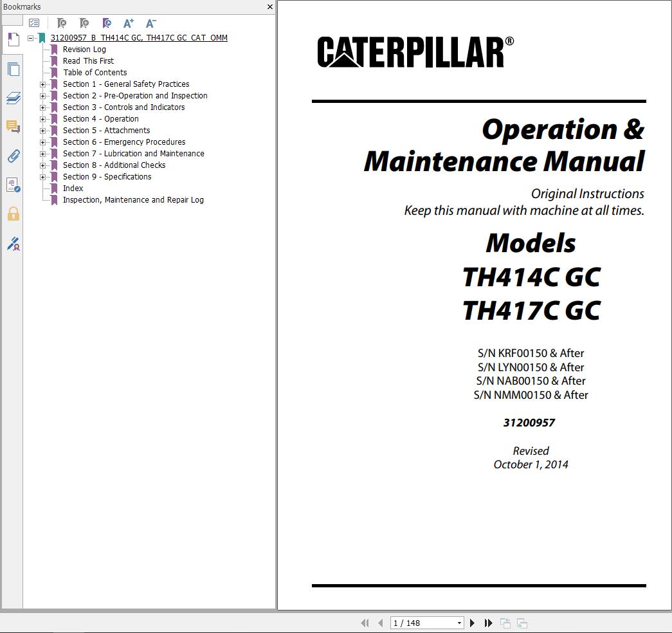Click the next view icon in navigation bar

point(522,623)
